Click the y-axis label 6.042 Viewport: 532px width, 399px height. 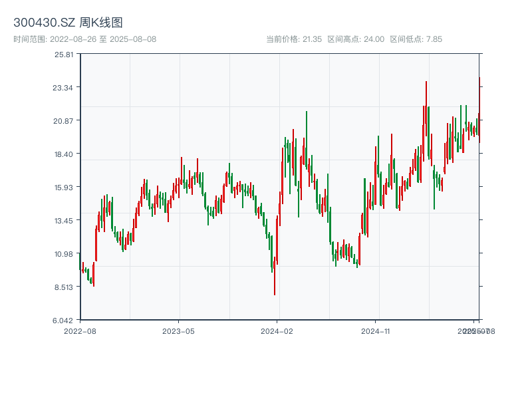pyautogui.click(x=63, y=321)
